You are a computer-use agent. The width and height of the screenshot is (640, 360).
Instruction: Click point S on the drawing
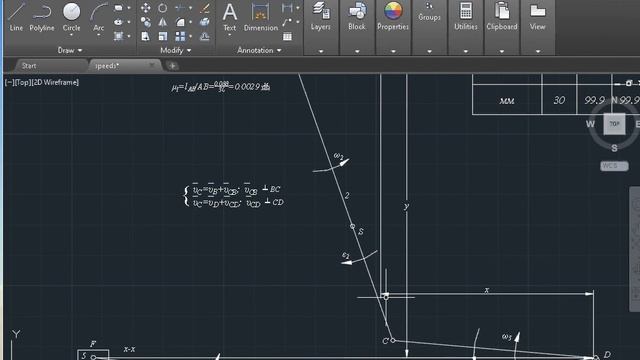click(353, 226)
